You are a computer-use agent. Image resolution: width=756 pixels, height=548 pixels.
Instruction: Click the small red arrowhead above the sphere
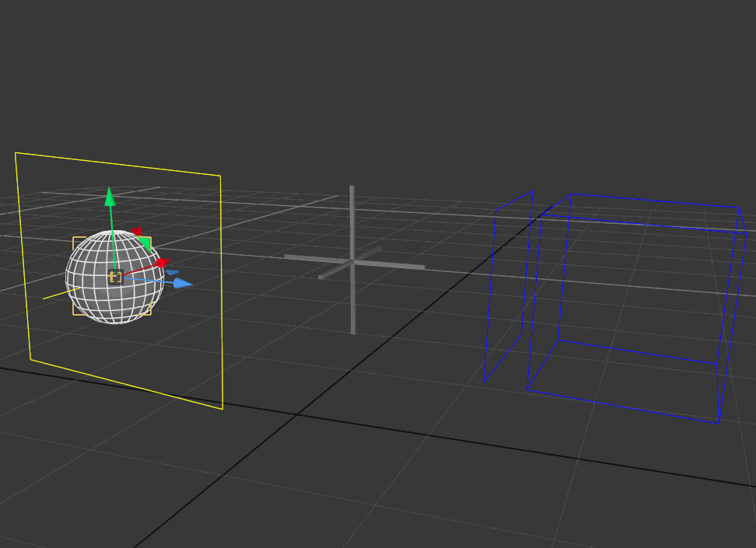click(136, 232)
